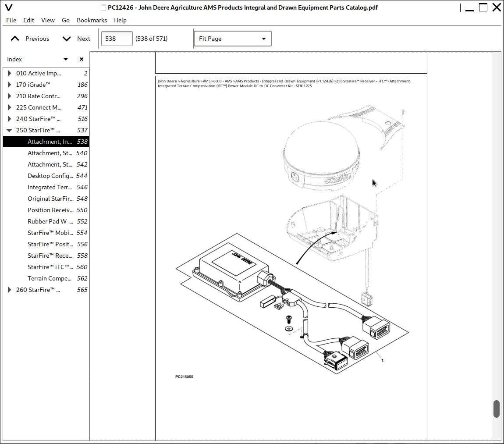This screenshot has height=444, width=504.
Task: Select Position Receiv... entry page 550
Action: (x=46, y=210)
